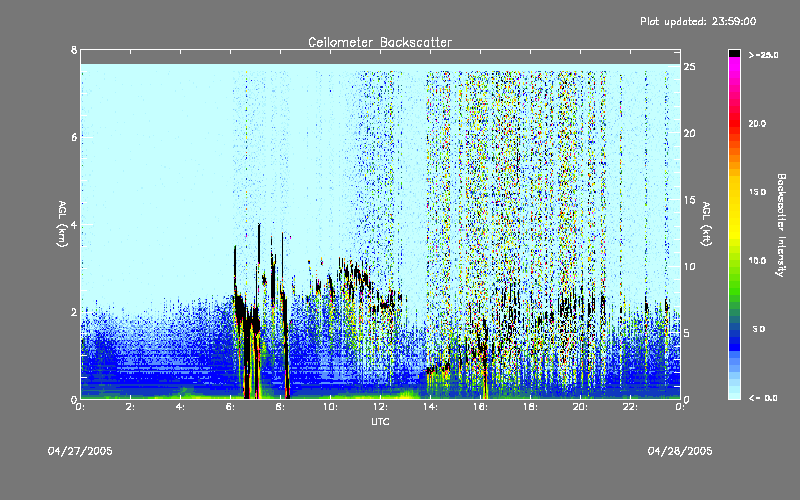800x500 pixels.
Task: Click the black top of the colorbar
Action: (734, 53)
